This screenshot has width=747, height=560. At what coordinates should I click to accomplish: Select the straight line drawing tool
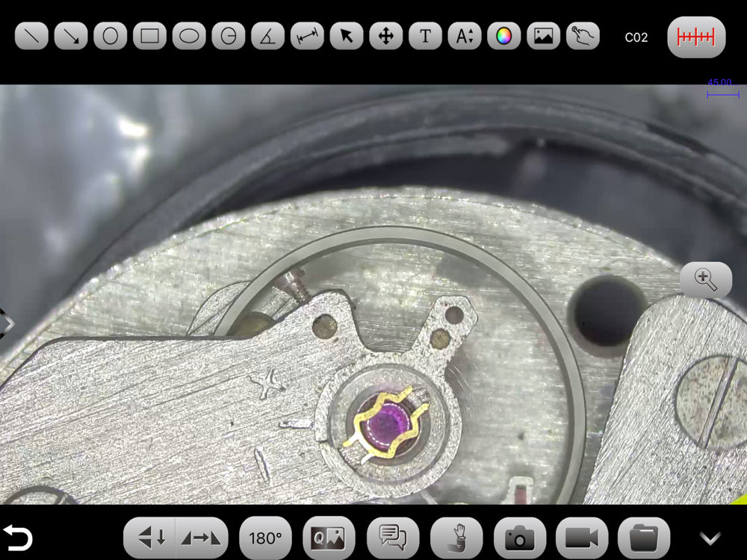coord(31,36)
